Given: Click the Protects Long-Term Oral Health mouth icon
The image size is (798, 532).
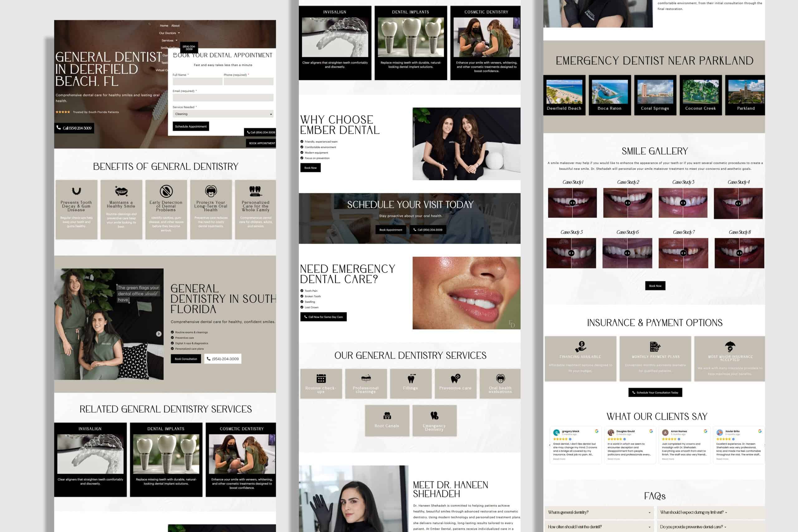Looking at the screenshot, I should [211, 191].
